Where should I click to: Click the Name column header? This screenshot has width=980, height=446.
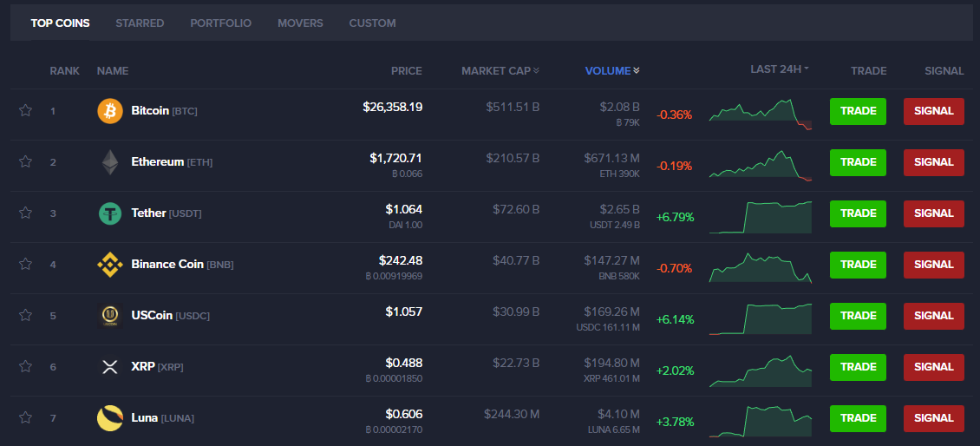113,70
